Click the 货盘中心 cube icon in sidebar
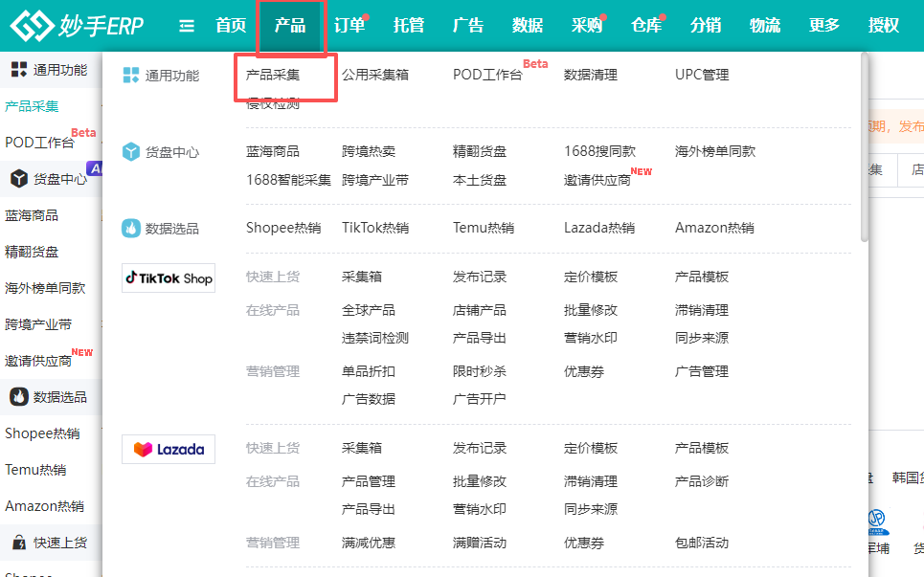The image size is (924, 577). click(19, 178)
